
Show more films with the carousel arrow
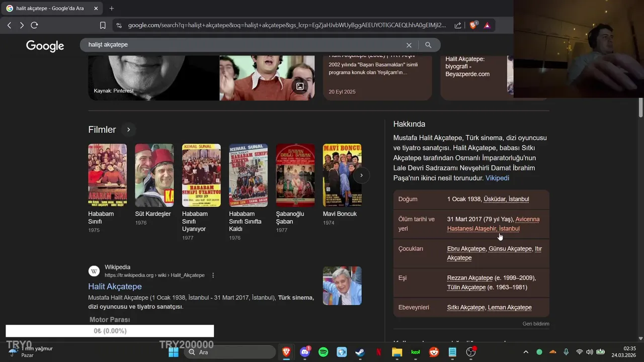pyautogui.click(x=361, y=175)
